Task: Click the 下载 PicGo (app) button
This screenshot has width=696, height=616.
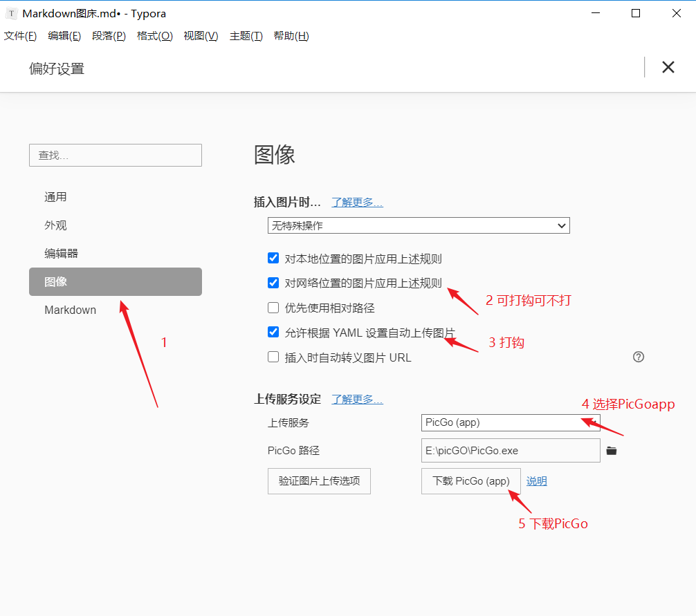Action: pyautogui.click(x=471, y=481)
